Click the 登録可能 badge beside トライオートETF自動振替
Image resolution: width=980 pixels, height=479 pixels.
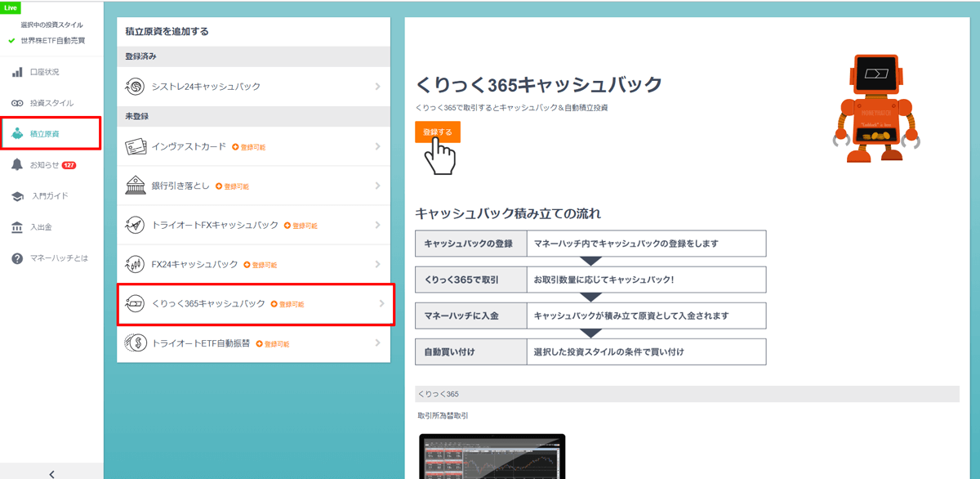(x=273, y=344)
